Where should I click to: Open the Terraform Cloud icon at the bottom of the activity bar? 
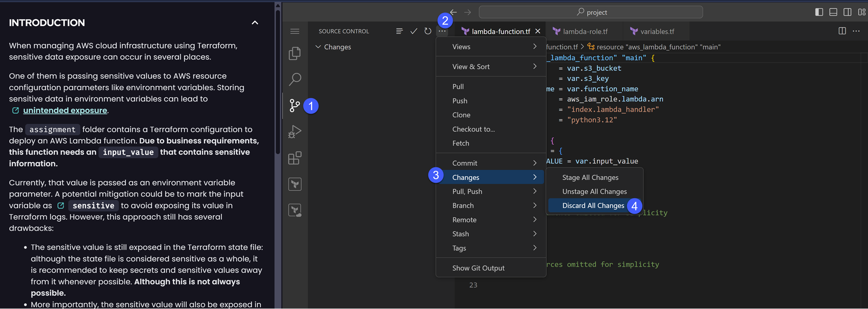click(x=295, y=210)
